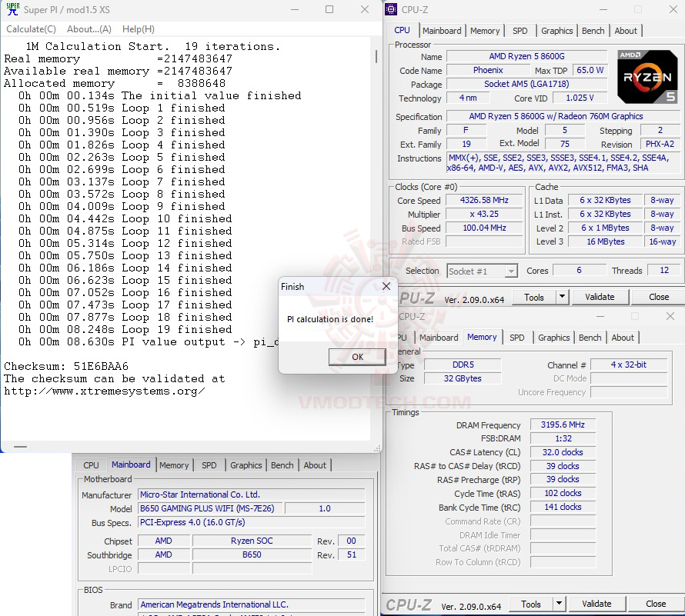
Task: Click Tools button in bottom-right CPU-Z window
Action: point(531,604)
